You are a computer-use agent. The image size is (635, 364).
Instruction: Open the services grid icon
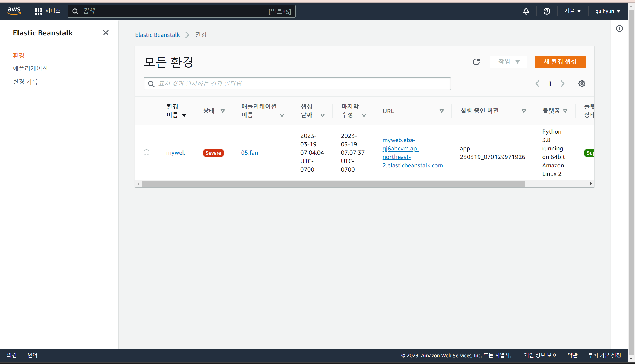click(38, 11)
